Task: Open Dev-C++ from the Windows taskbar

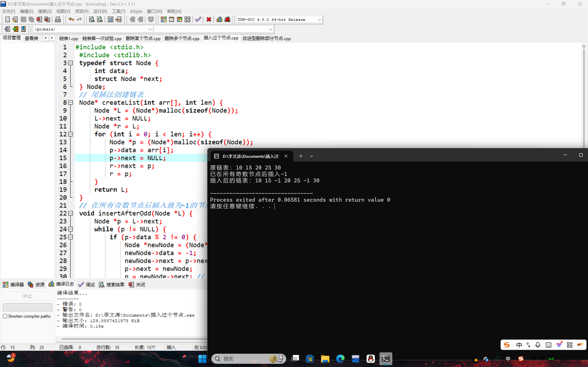Action: pyautogui.click(x=355, y=359)
